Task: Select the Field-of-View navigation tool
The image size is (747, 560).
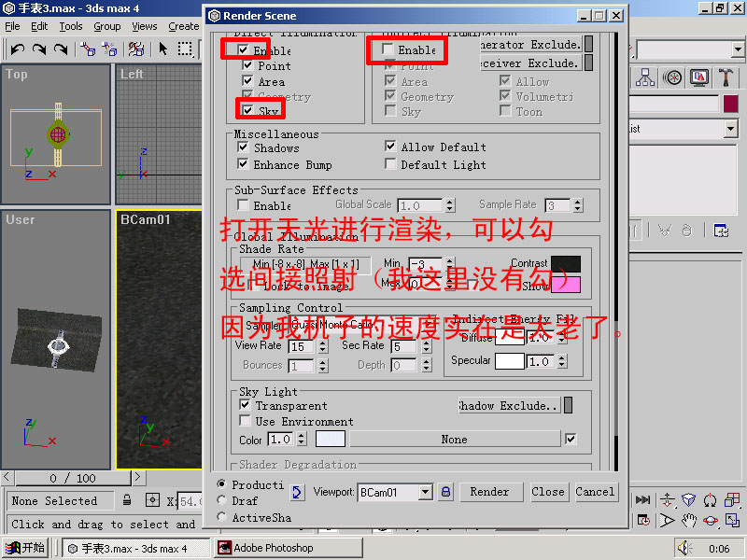Action: pos(667,520)
